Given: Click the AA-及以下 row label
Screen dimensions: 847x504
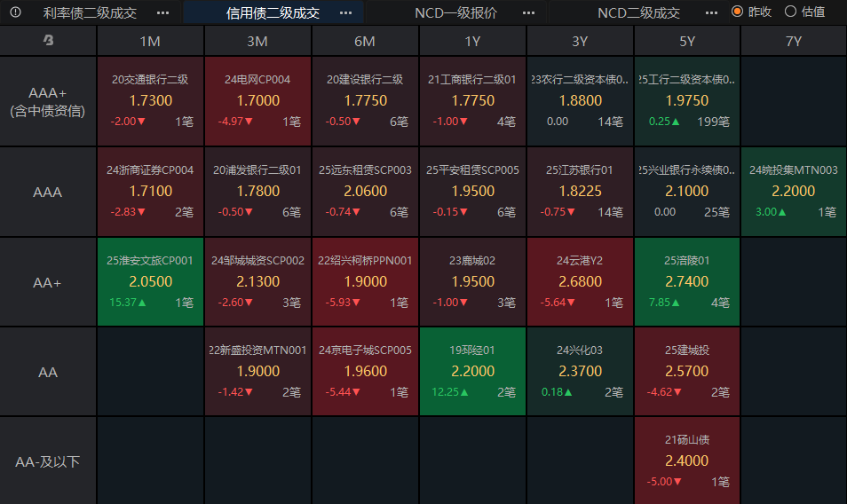Looking at the screenshot, I should click(48, 461).
